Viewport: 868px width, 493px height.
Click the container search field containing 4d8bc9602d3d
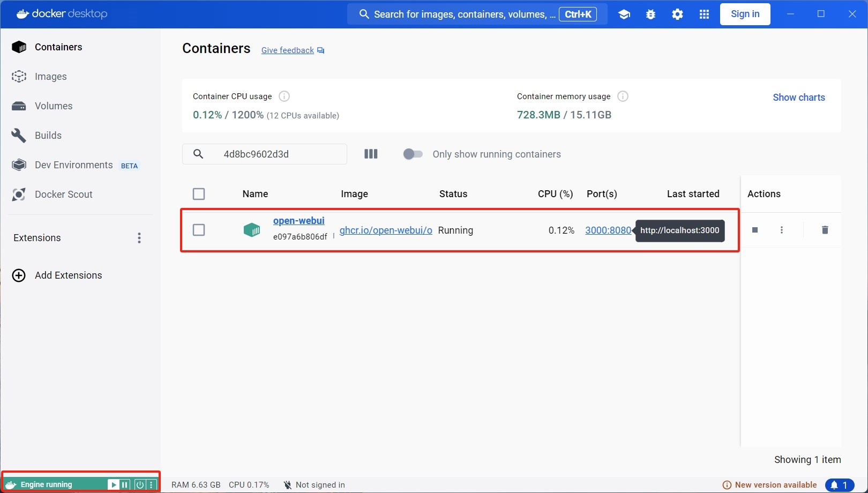click(265, 154)
